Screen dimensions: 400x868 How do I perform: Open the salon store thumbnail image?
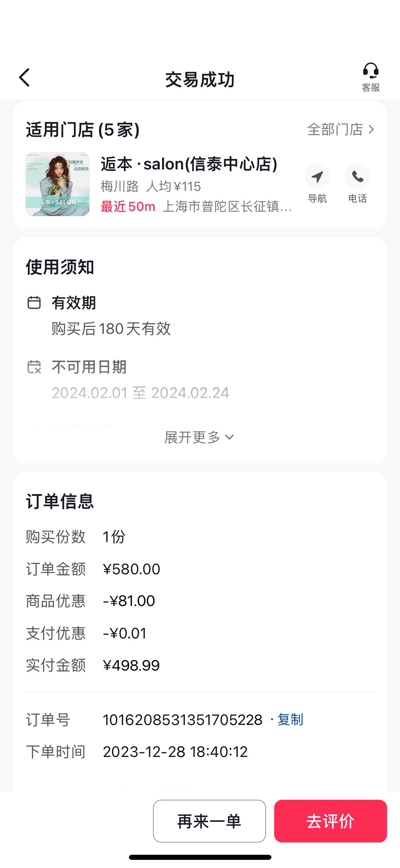[57, 184]
